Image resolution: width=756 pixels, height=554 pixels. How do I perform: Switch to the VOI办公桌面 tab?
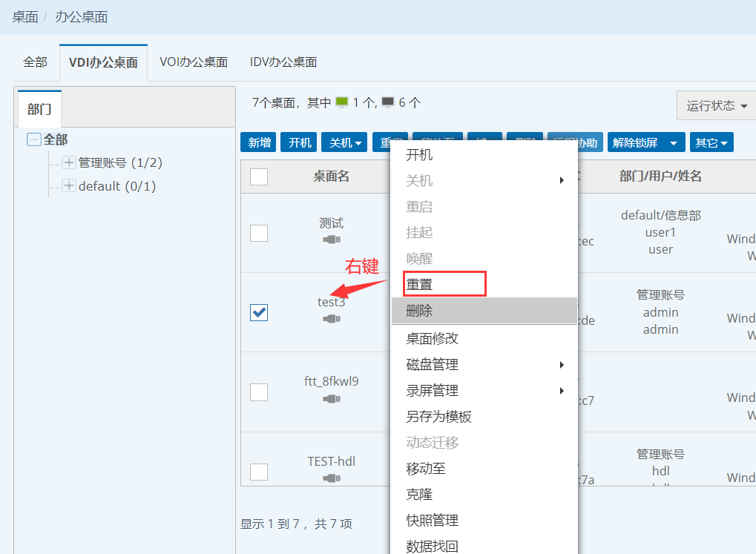click(x=193, y=62)
